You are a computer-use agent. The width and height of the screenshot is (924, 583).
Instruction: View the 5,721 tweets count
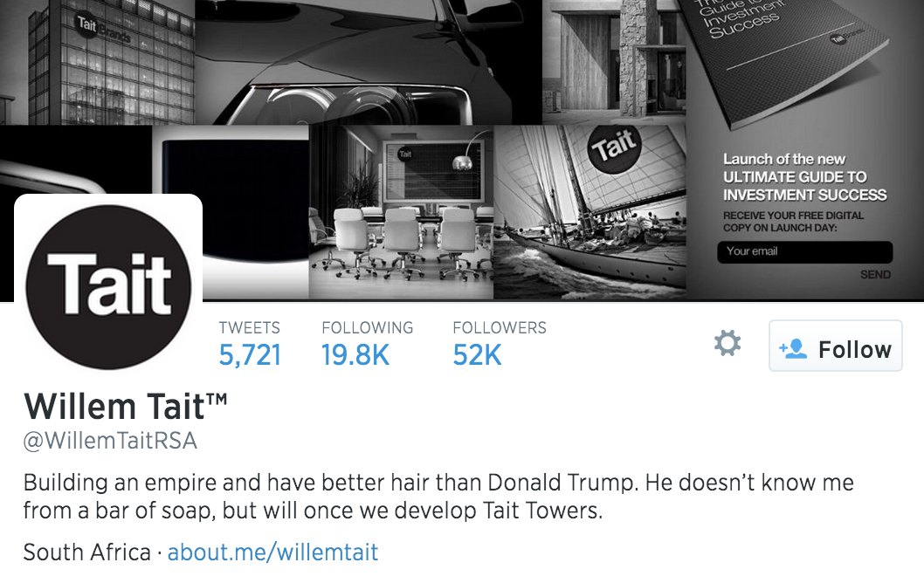[249, 345]
